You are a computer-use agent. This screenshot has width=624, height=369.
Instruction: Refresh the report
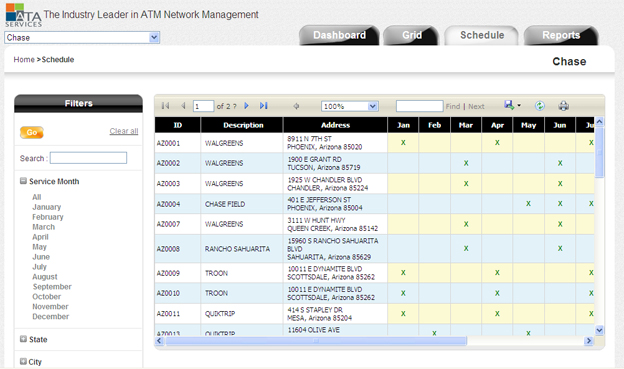540,106
